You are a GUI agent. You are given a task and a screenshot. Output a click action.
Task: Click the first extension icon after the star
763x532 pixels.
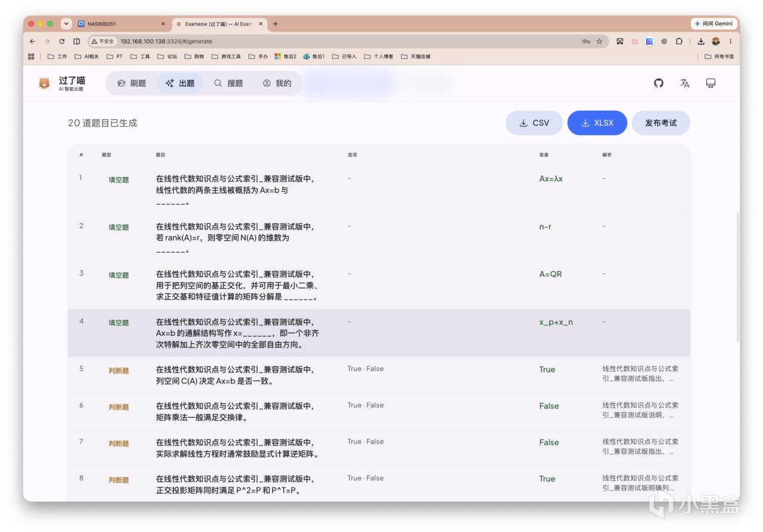[x=619, y=41]
